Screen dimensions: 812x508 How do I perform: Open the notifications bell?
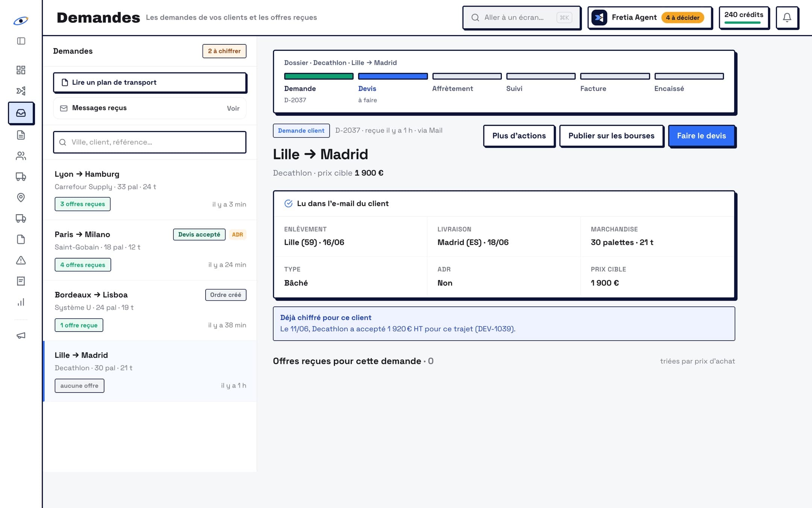click(x=787, y=17)
